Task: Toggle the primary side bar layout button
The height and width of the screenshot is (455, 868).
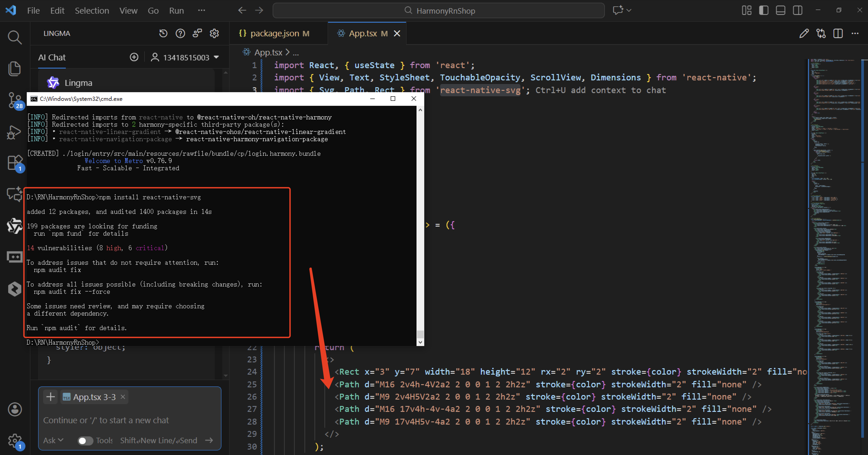Action: pyautogui.click(x=764, y=10)
